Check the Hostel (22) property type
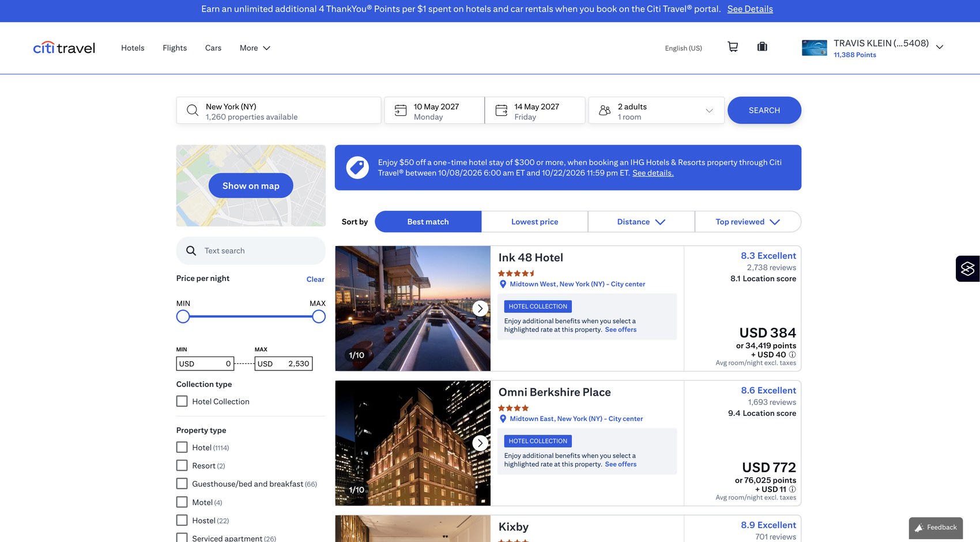Screen dimensions: 980x542 (182, 520)
